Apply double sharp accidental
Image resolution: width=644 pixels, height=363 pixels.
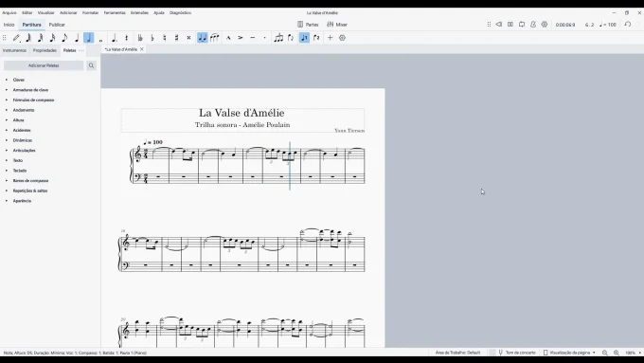[188, 38]
